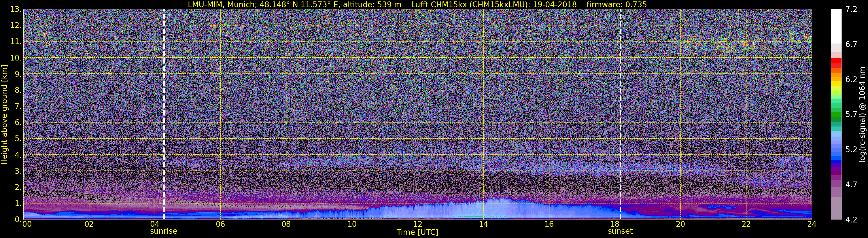The image size is (868, 238).
Task: Click the colorbar value '5.7'
Action: [851, 114]
